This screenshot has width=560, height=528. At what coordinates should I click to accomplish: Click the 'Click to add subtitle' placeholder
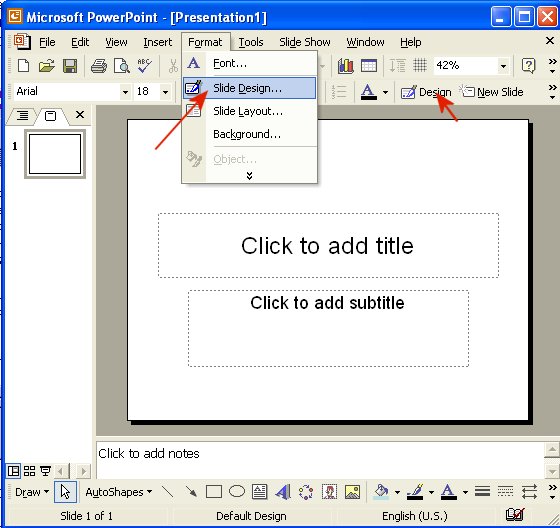[328, 328]
